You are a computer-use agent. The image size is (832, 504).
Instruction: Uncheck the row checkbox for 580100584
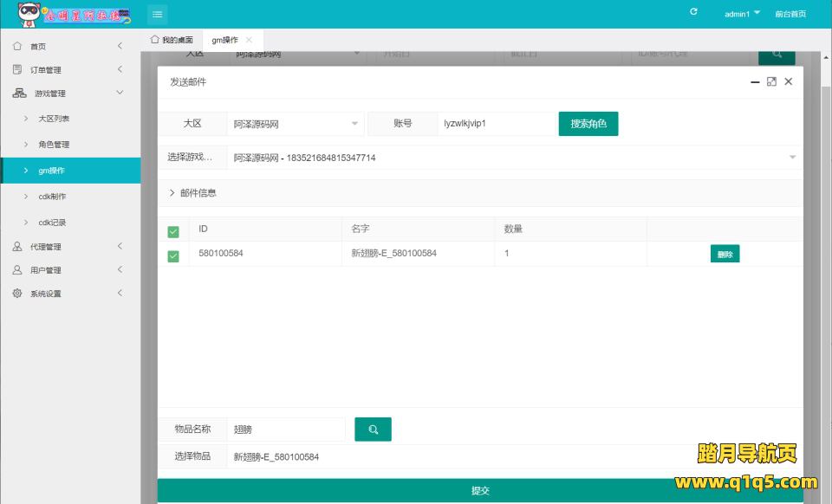(173, 255)
